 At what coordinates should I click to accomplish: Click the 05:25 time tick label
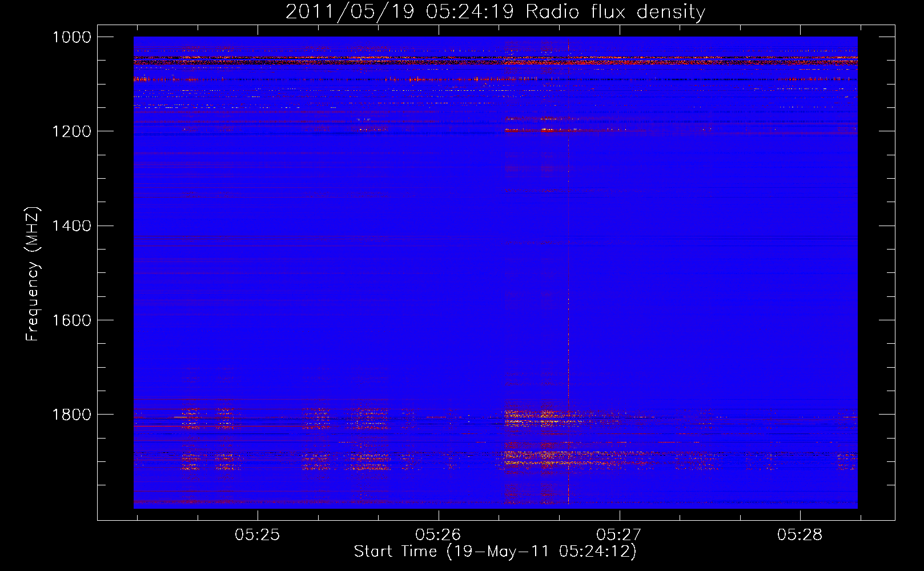click(258, 534)
